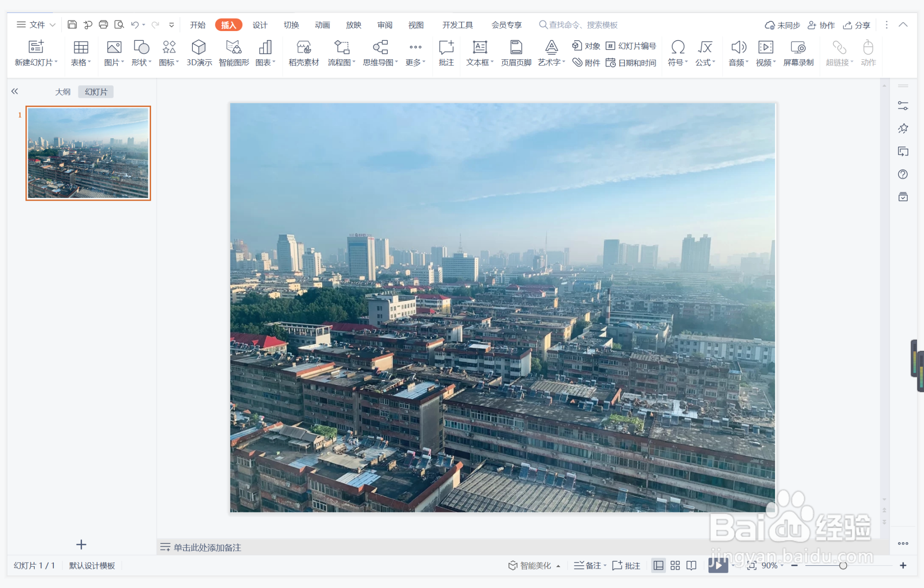This screenshot has width=924, height=588.
Task: Open the 文件 menu dropdown arrow
Action: click(x=52, y=25)
